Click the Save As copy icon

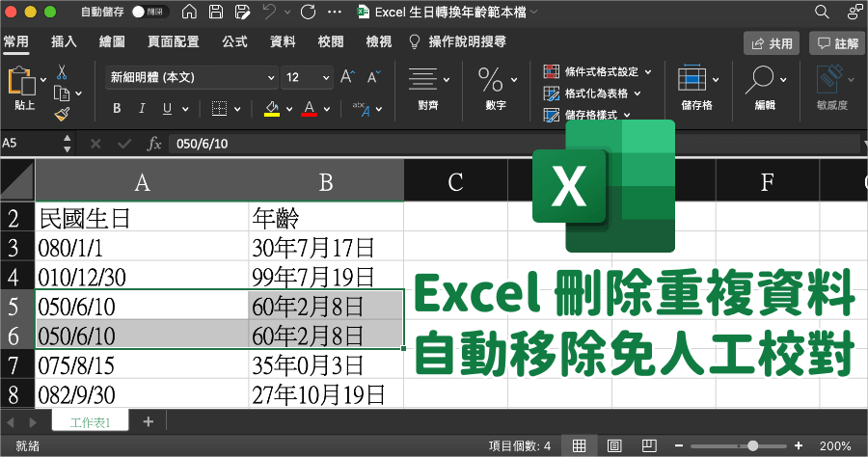tap(242, 12)
